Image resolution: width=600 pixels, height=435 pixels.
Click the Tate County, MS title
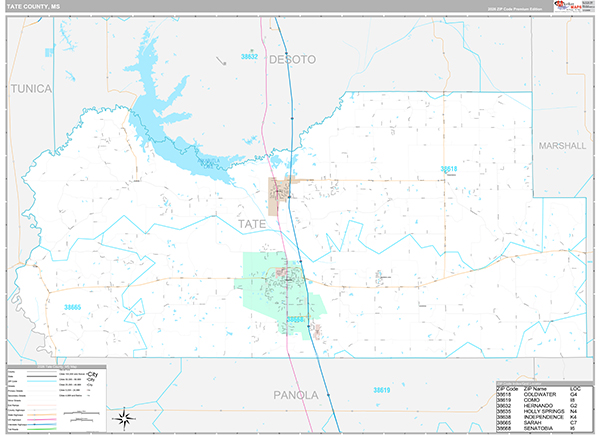click(33, 7)
